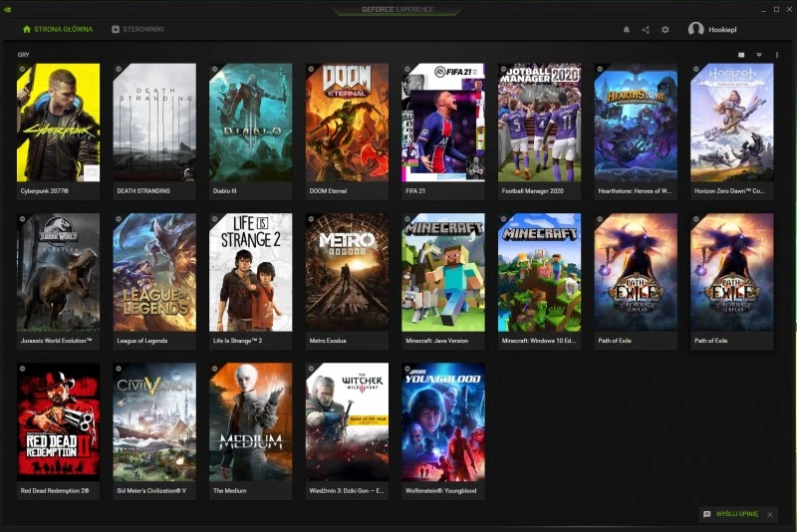
Task: Click optimization badge on Cyberpunk 2077 cover
Action: (22, 69)
